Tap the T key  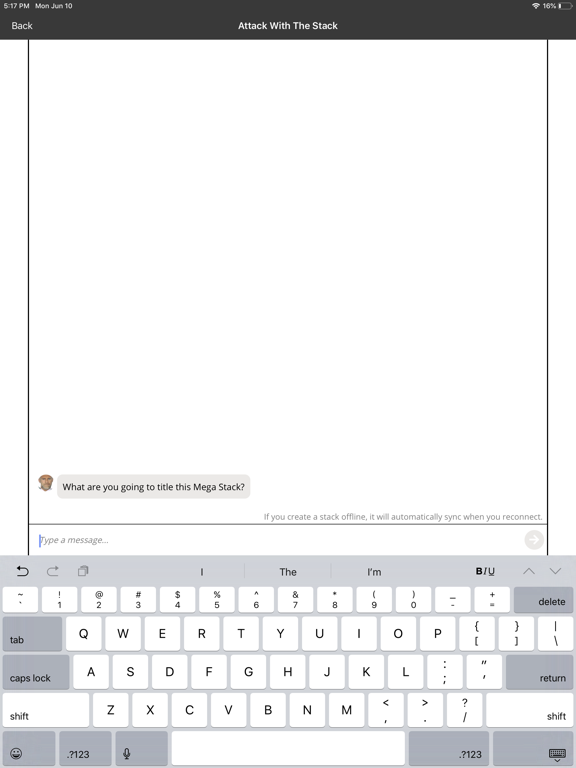[241, 633]
